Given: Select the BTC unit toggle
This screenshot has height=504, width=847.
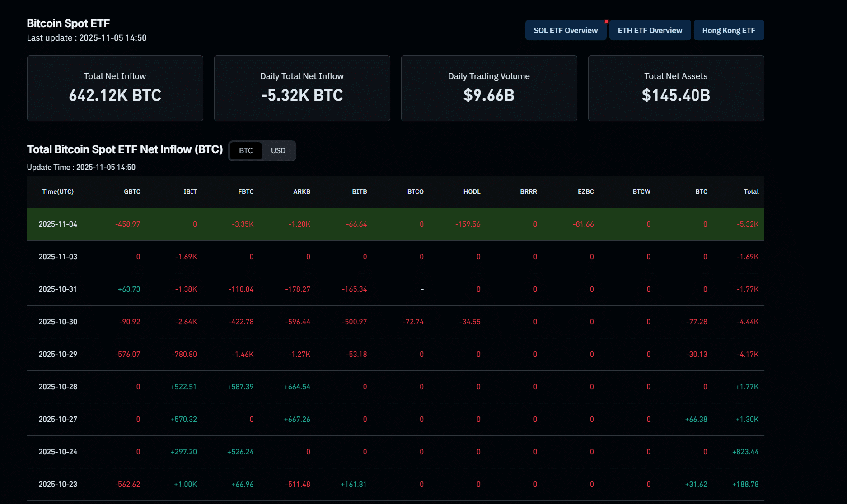Looking at the screenshot, I should 246,150.
